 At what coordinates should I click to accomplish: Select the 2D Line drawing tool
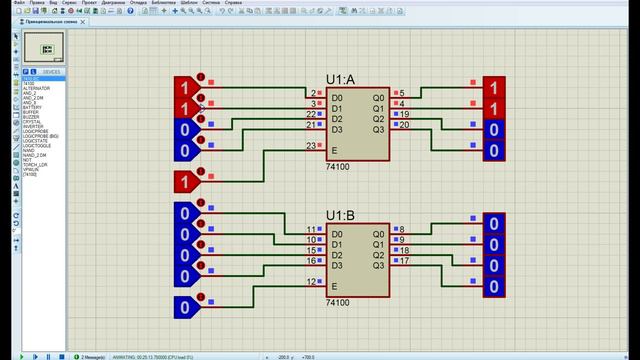(16, 147)
